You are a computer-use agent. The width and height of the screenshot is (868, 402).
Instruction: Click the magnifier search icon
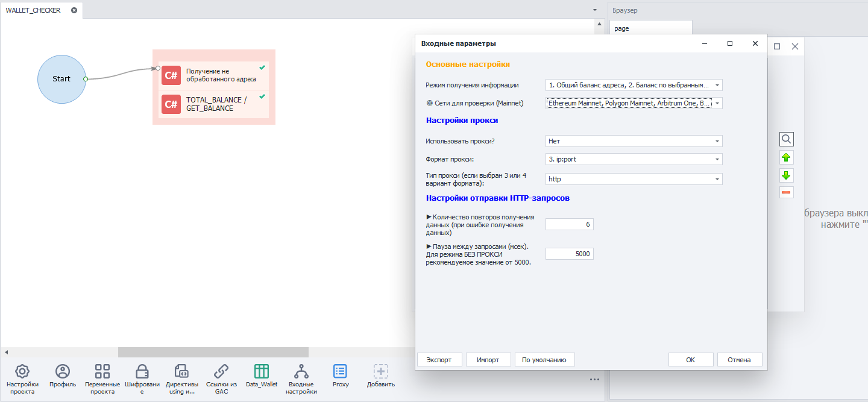(x=786, y=139)
